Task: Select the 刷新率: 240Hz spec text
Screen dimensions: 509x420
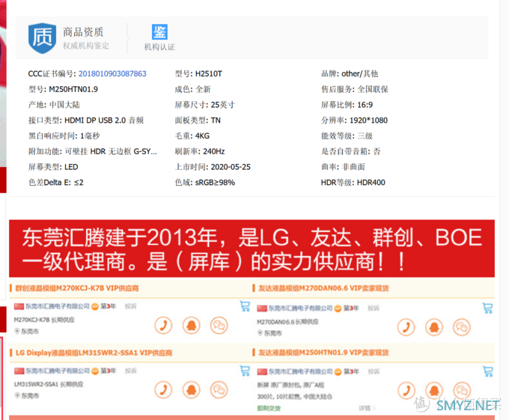Action: 200,151
